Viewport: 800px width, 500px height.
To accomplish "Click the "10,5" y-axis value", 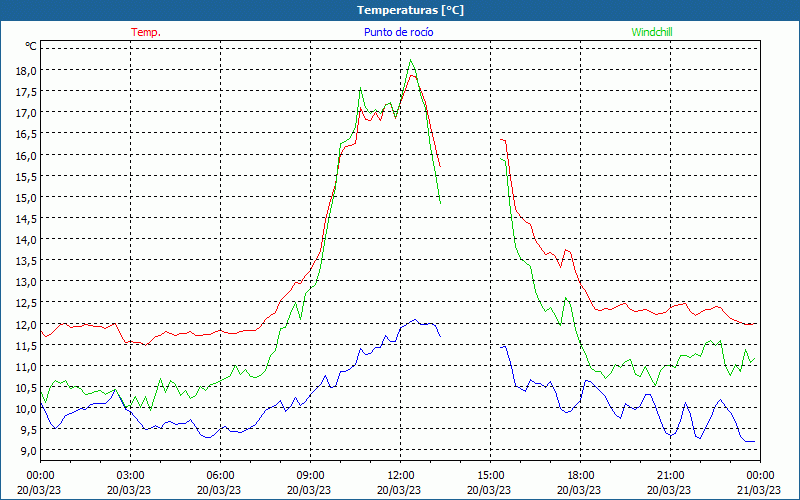I will pos(26,388).
